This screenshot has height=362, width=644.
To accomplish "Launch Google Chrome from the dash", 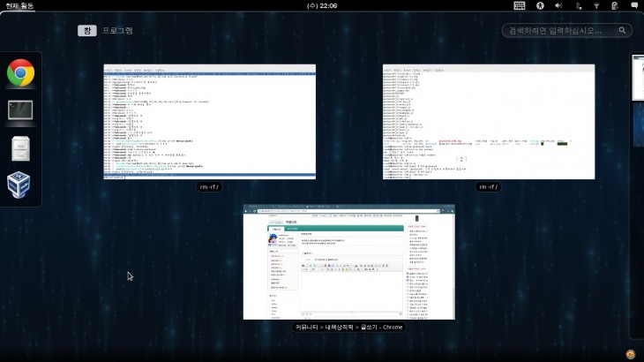I will click(x=20, y=73).
